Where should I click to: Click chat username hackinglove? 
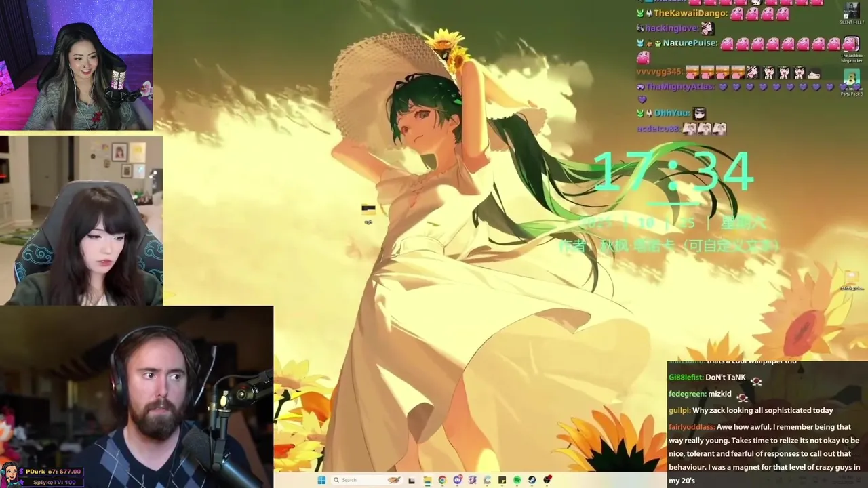click(x=671, y=28)
